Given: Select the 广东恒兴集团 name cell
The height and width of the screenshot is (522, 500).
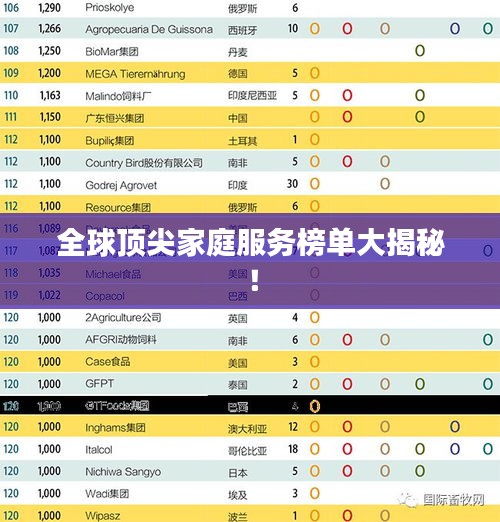Looking at the screenshot, I should pyautogui.click(x=114, y=118).
